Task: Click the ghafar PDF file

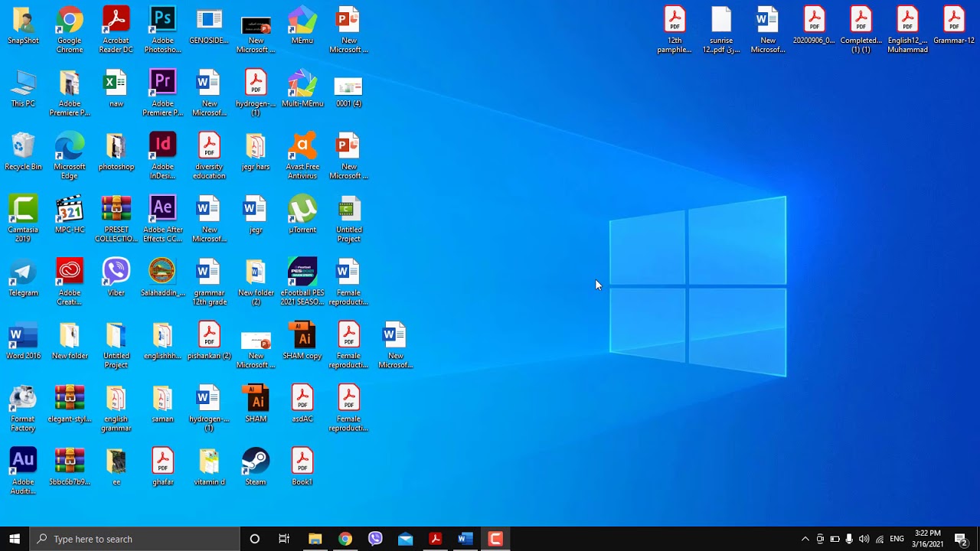Action: click(x=162, y=467)
